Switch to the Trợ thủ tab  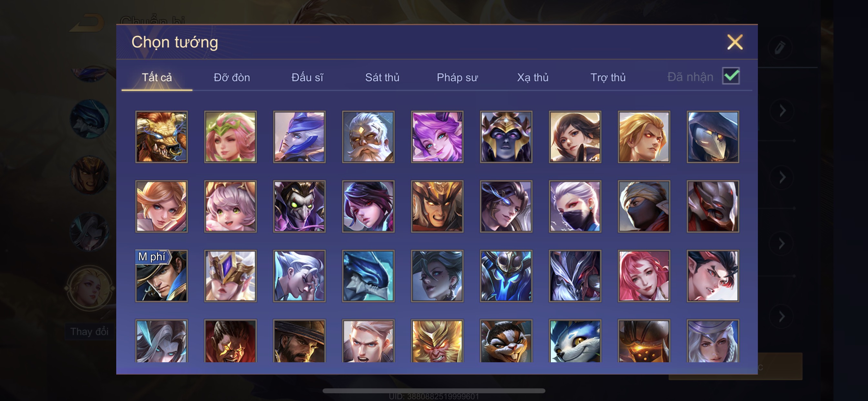pos(608,77)
